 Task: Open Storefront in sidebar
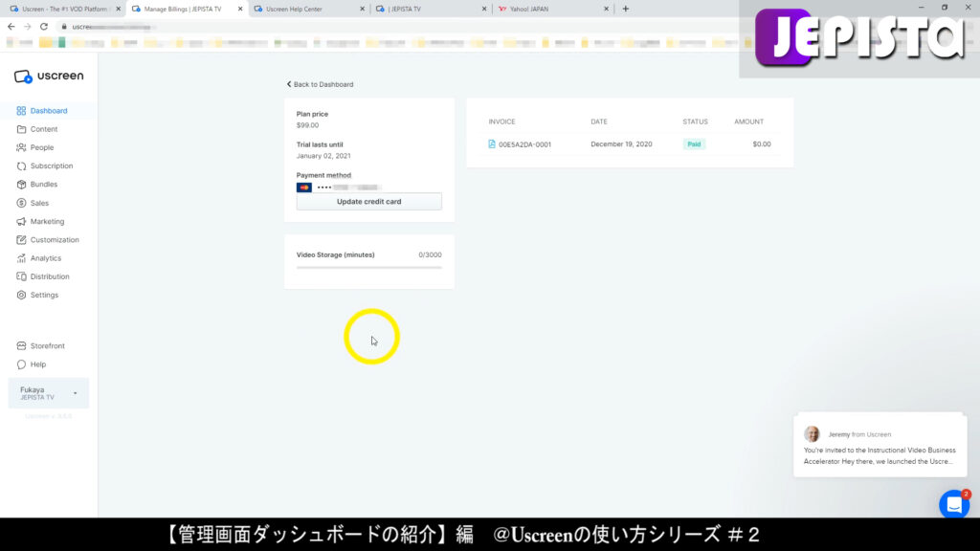click(48, 346)
